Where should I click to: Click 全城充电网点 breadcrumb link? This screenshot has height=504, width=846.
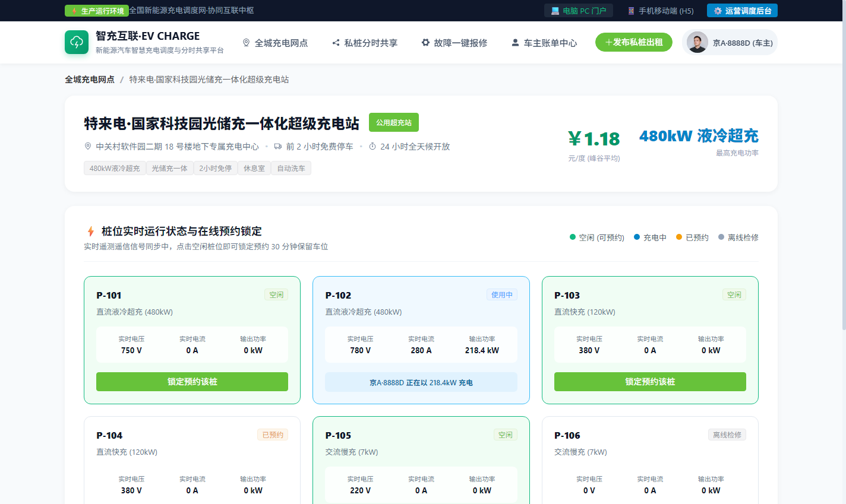(90, 80)
